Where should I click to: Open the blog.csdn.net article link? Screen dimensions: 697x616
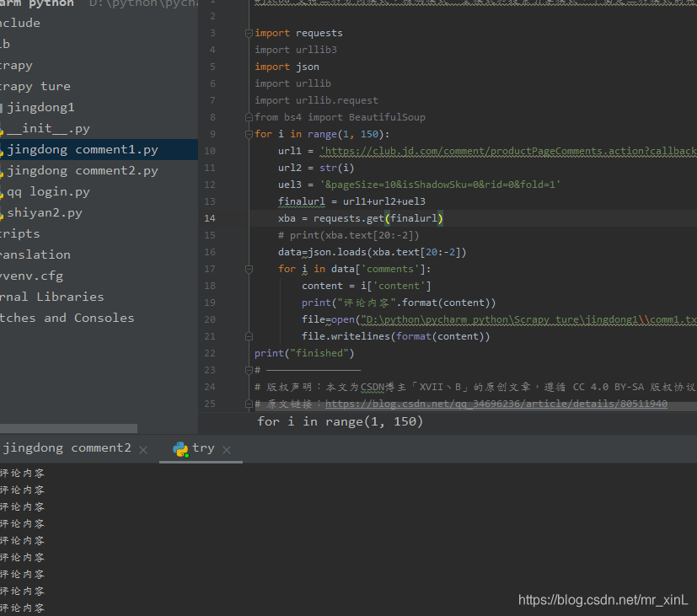tap(496, 404)
